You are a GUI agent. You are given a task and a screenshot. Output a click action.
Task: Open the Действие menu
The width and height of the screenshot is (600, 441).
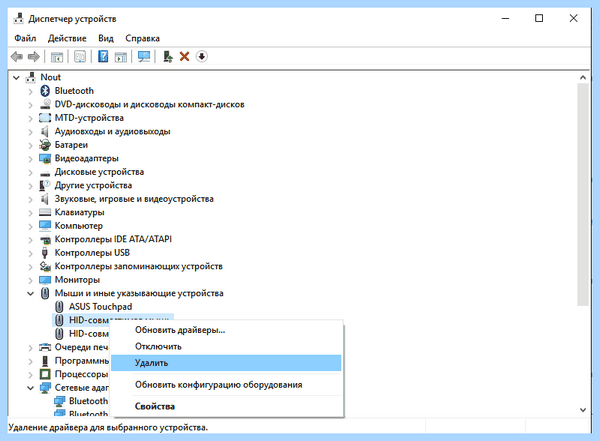pyautogui.click(x=67, y=38)
